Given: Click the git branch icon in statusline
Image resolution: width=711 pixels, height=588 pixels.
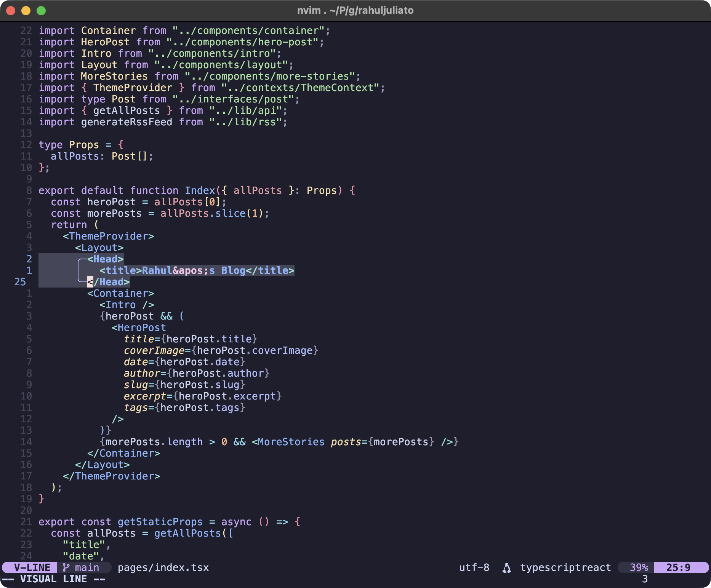Looking at the screenshot, I should click(x=66, y=567).
